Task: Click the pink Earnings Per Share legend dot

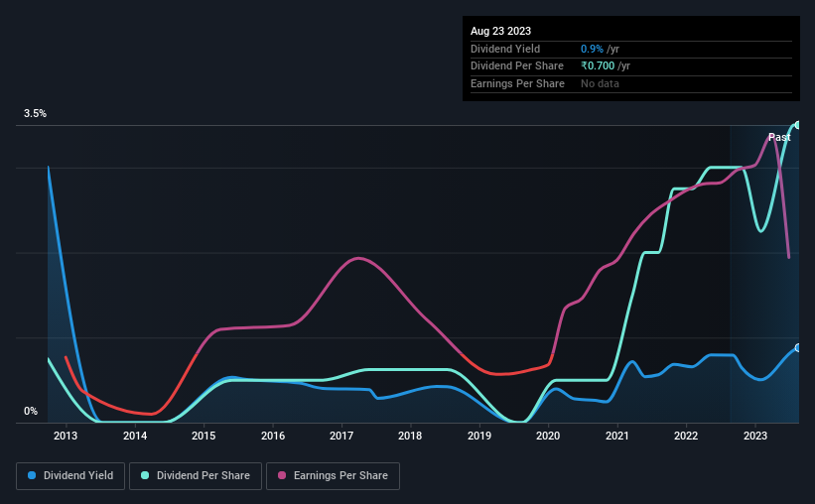Action: 282,475
